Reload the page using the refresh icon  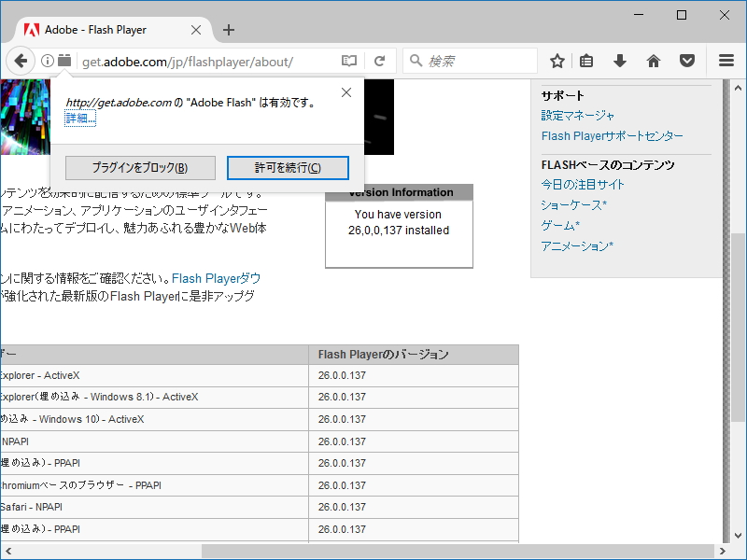point(380,60)
